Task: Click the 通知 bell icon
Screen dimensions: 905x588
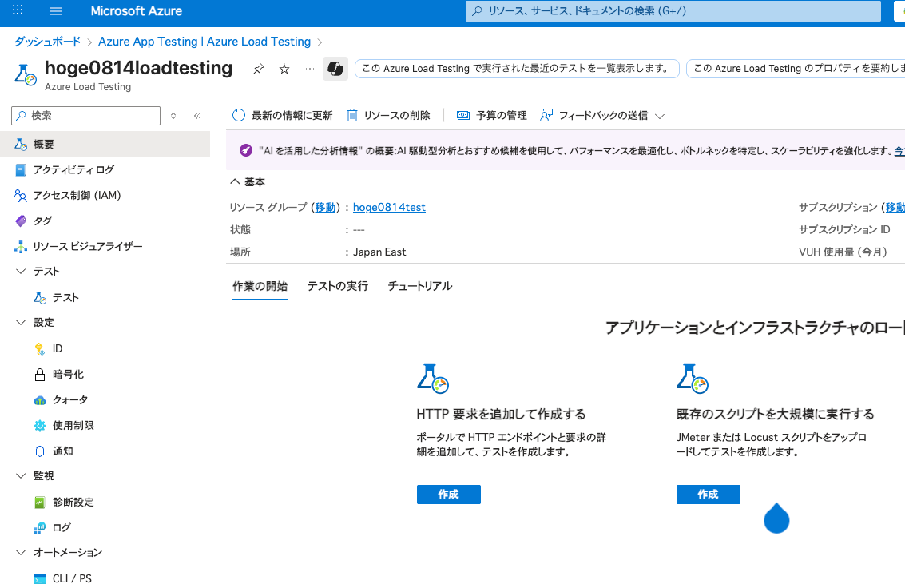Action: [40, 451]
